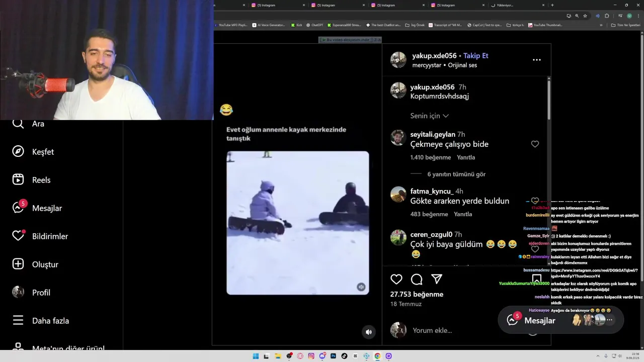The image size is (644, 362).
Task: Open Bildirimler notifications
Action: pos(40,236)
